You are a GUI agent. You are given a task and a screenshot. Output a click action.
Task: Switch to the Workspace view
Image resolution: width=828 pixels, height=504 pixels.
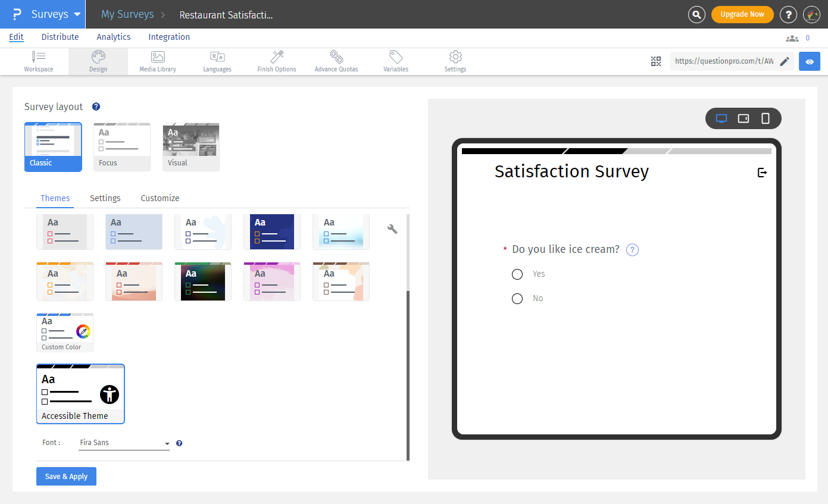tap(39, 61)
